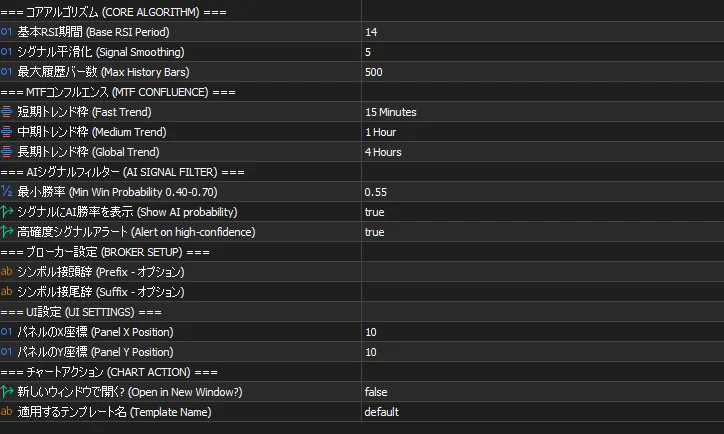Click the integer icon beside Panel X Position

tap(7, 332)
